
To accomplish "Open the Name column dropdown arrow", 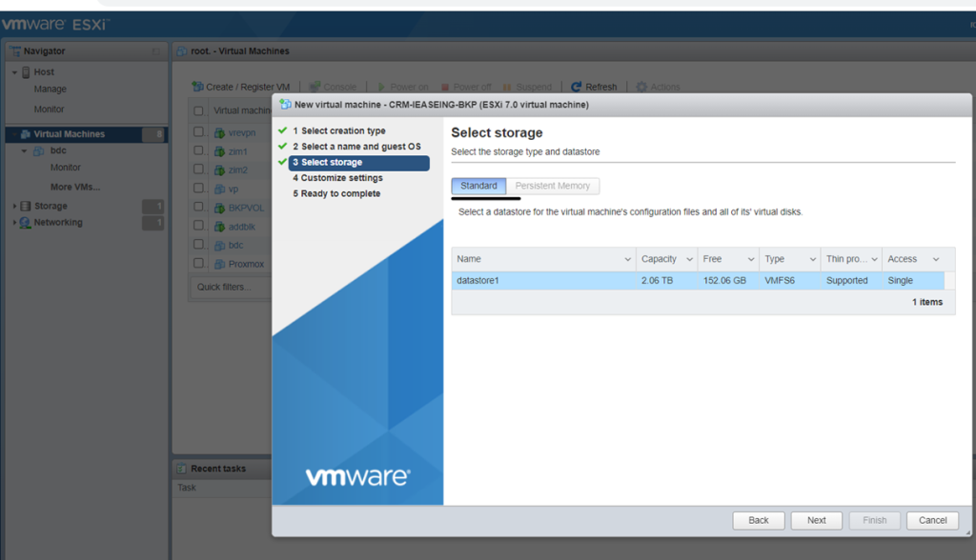I will coord(627,259).
